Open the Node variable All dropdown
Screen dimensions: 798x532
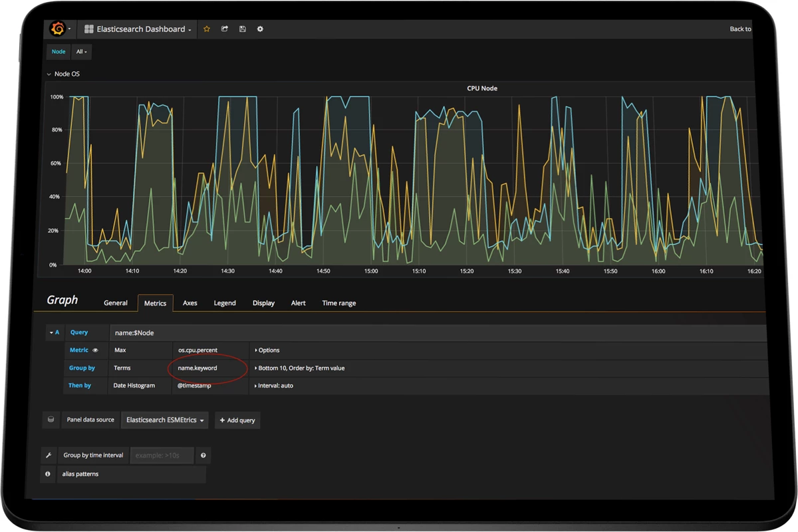click(81, 51)
